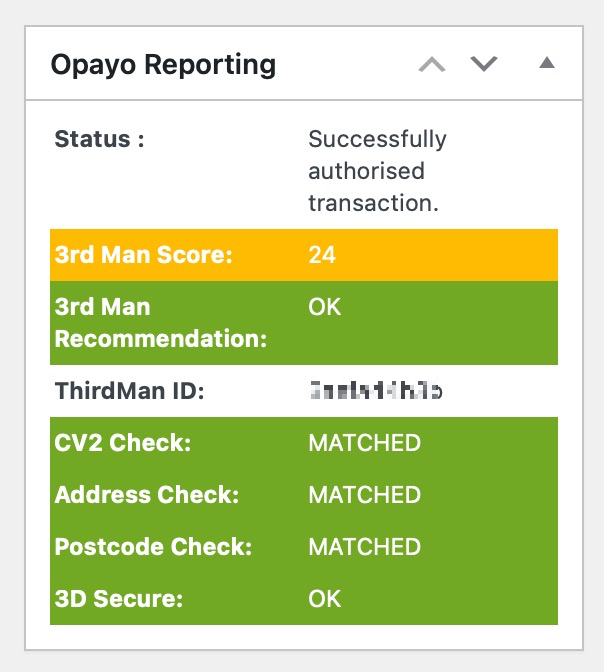Click the Opayo Reporting panel title
Screen dimensions: 604x672
tap(163, 65)
